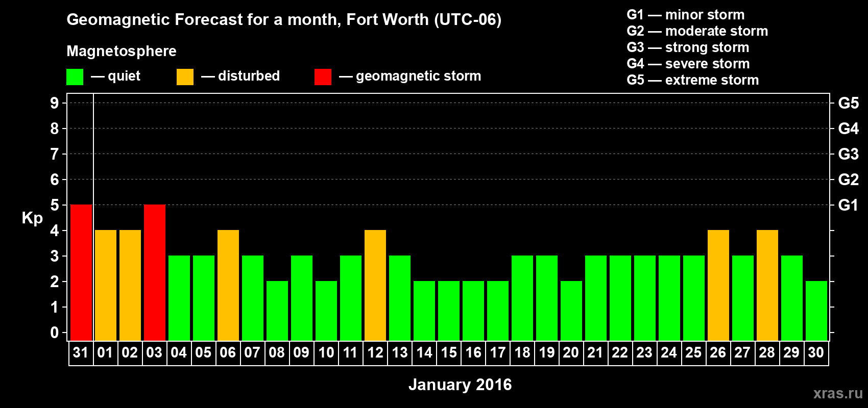The width and height of the screenshot is (868, 408).
Task: Click the date label 31
Action: (x=81, y=353)
